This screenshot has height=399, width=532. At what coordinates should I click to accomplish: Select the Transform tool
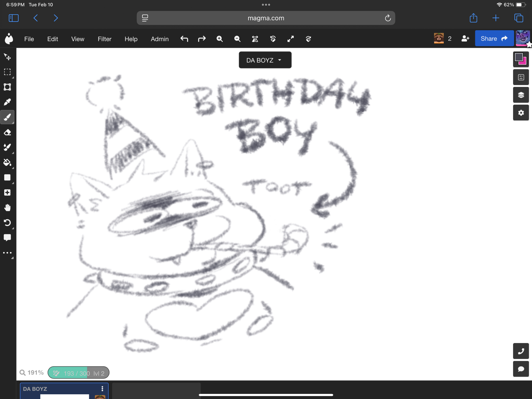click(7, 87)
